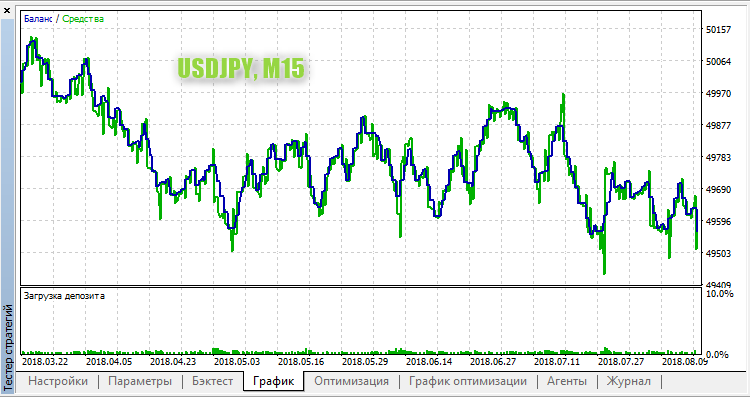This screenshot has width=750, height=398.
Task: Click the 2018.03.22 date label
Action: [45, 362]
